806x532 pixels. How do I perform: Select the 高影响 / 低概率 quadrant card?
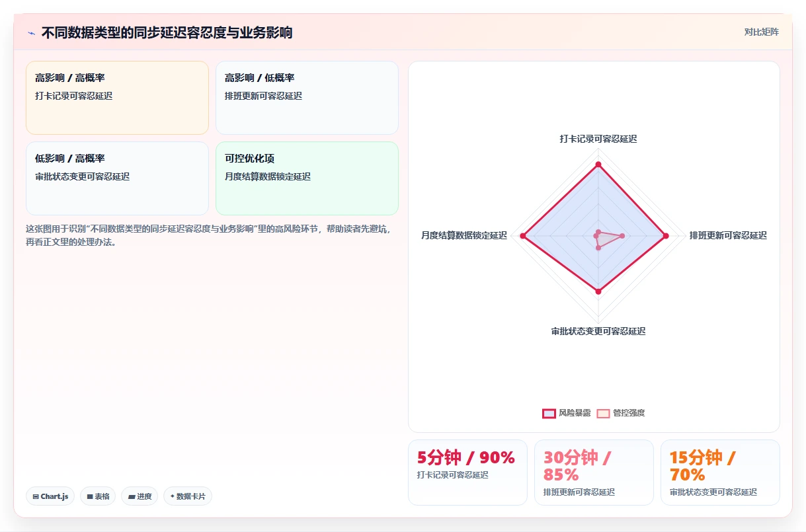click(x=307, y=98)
